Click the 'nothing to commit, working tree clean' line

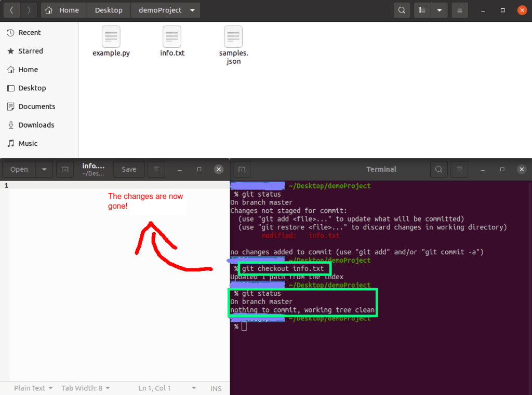tap(302, 310)
